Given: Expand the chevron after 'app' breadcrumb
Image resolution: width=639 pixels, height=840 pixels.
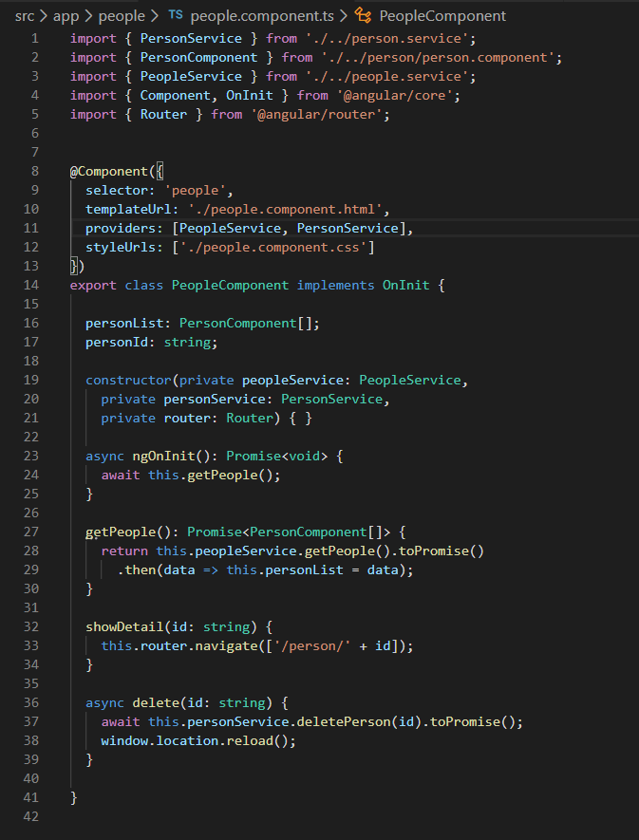Looking at the screenshot, I should point(89,16).
